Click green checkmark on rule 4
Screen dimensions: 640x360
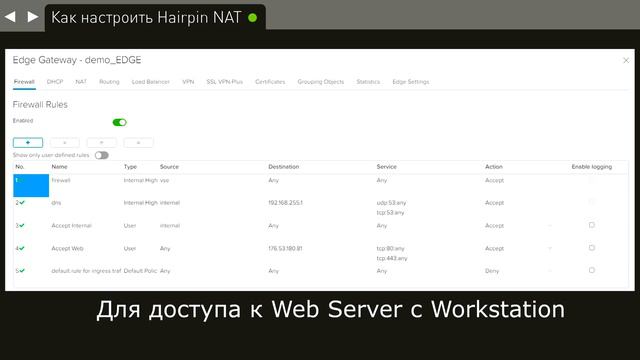[x=22, y=248]
